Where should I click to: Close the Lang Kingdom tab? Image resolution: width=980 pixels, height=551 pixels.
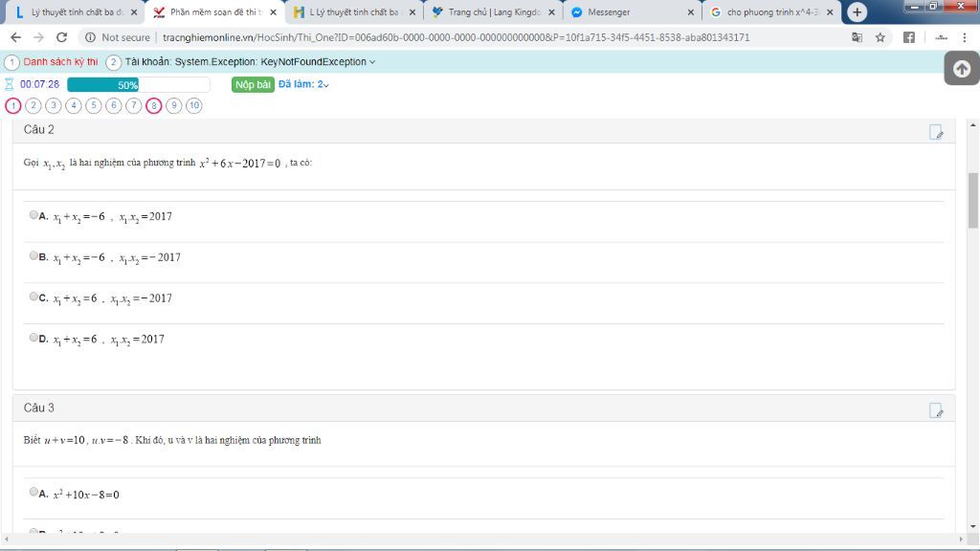[551, 11]
